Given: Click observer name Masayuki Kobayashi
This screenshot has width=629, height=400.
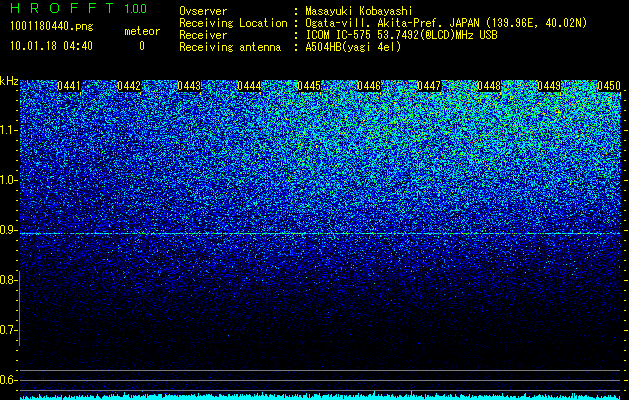Looking at the screenshot, I should point(359,11).
